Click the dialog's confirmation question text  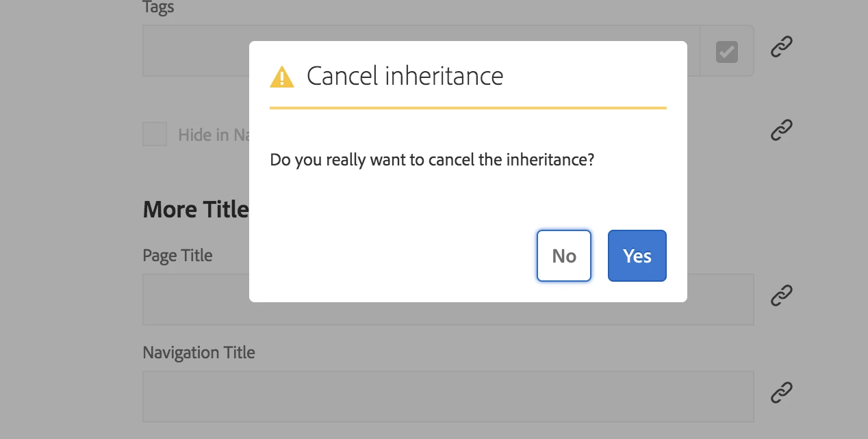click(x=432, y=161)
